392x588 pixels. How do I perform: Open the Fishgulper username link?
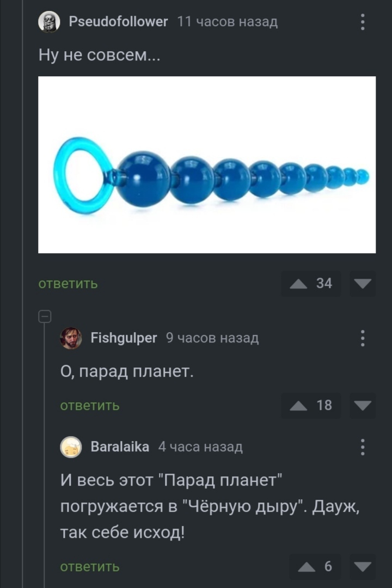point(124,338)
